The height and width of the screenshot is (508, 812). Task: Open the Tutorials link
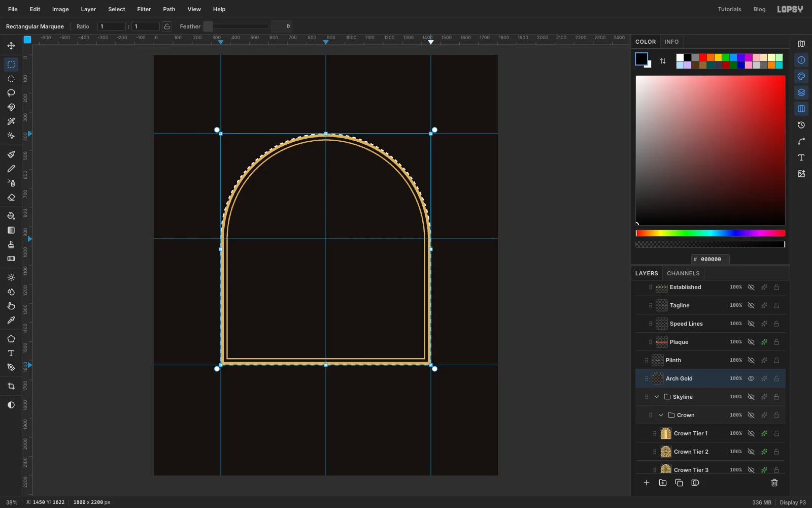pyautogui.click(x=729, y=9)
